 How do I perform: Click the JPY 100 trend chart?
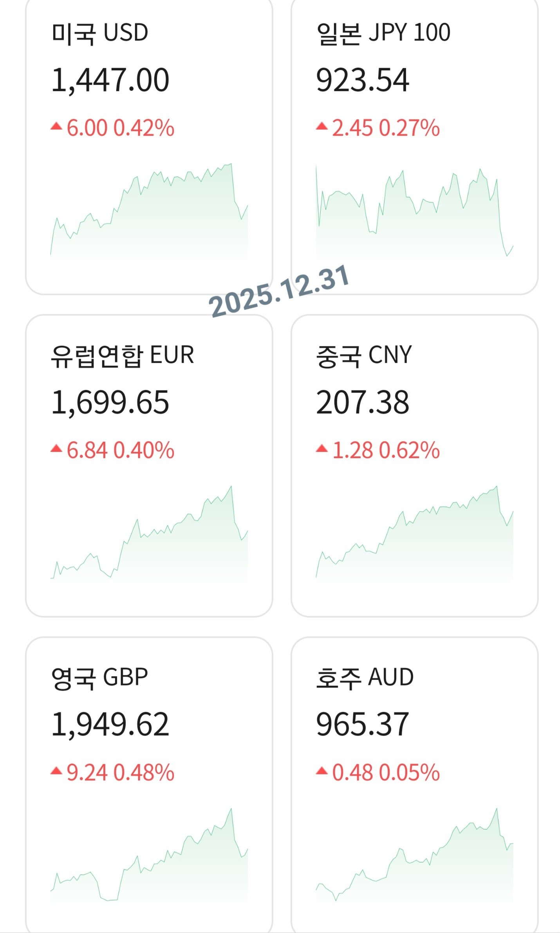pyautogui.click(x=414, y=212)
